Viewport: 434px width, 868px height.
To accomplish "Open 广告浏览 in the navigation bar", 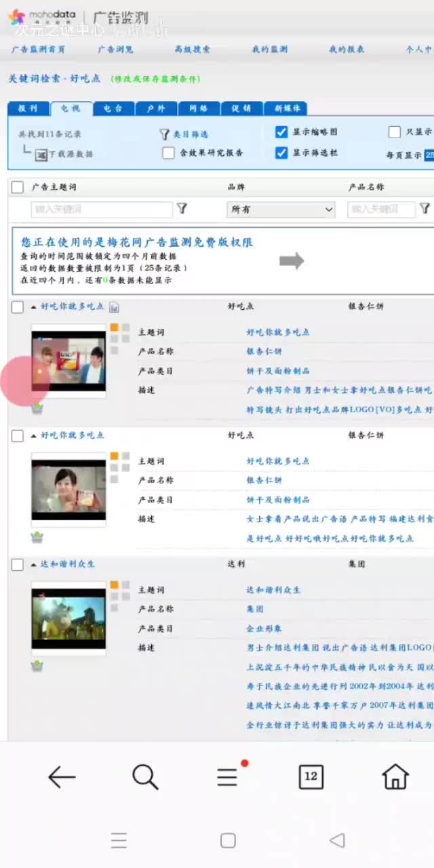I will coord(115,50).
